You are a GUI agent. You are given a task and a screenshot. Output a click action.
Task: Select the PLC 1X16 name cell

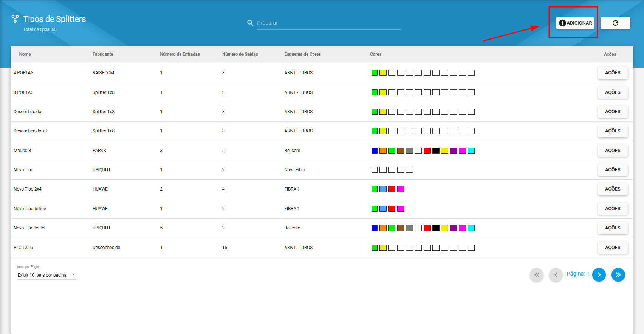pos(23,248)
